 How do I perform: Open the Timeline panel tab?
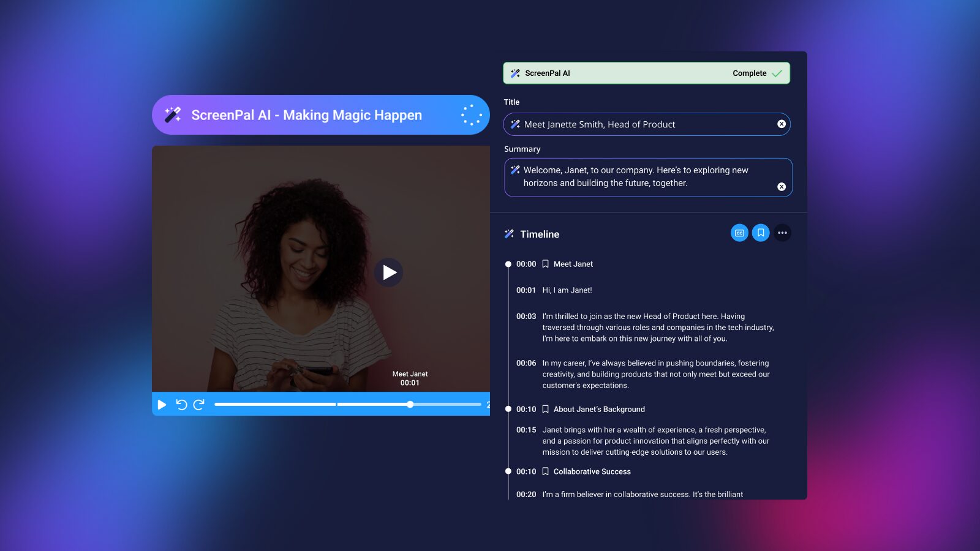[540, 234]
